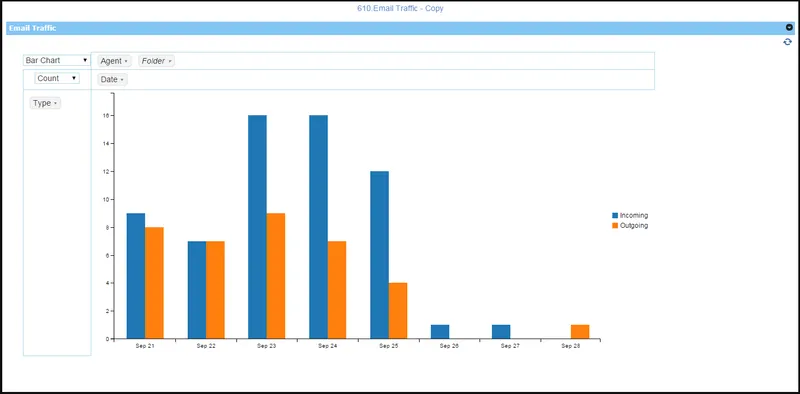Select the Sep 24 outgoing orange bar
Screen dimensions: 800x394
337,289
